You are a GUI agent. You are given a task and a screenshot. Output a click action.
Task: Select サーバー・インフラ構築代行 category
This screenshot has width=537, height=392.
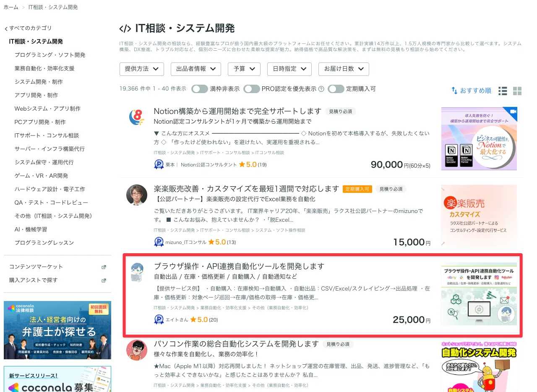click(50, 149)
